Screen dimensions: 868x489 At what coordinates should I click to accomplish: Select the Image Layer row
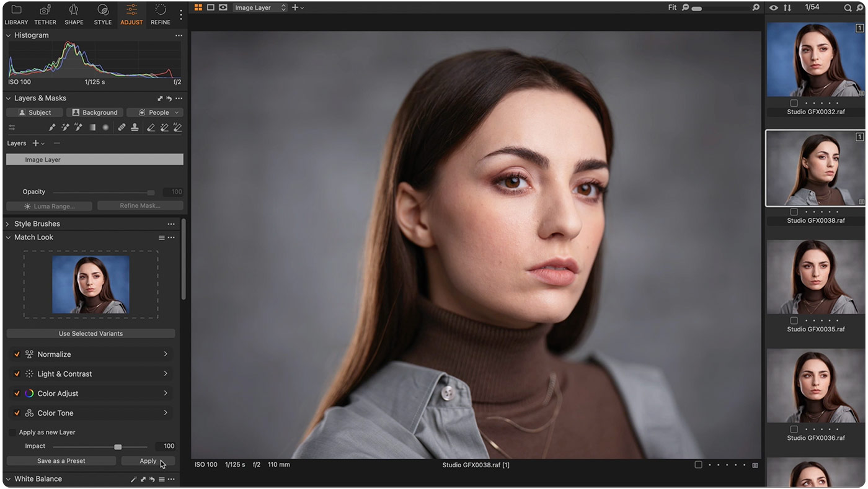[x=95, y=159]
